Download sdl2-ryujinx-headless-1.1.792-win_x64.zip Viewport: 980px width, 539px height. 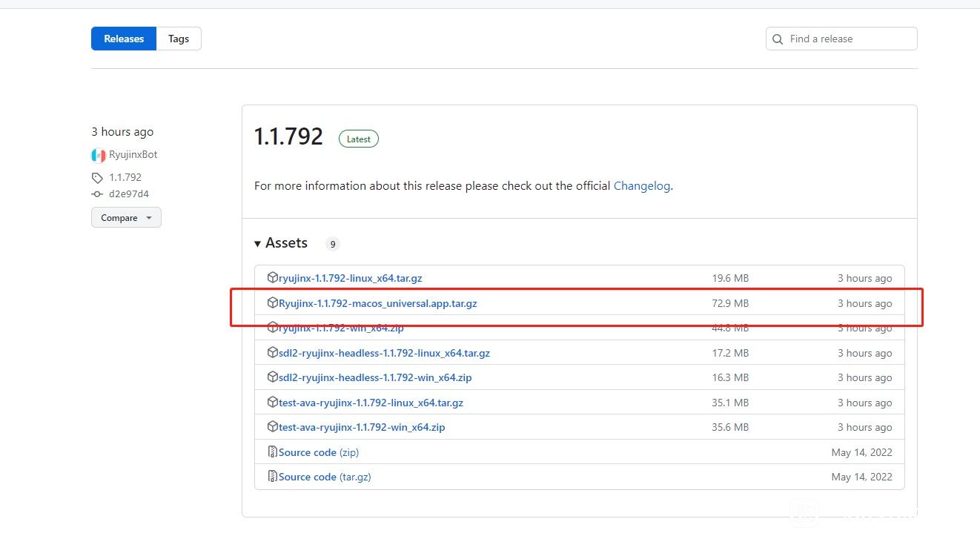point(375,377)
